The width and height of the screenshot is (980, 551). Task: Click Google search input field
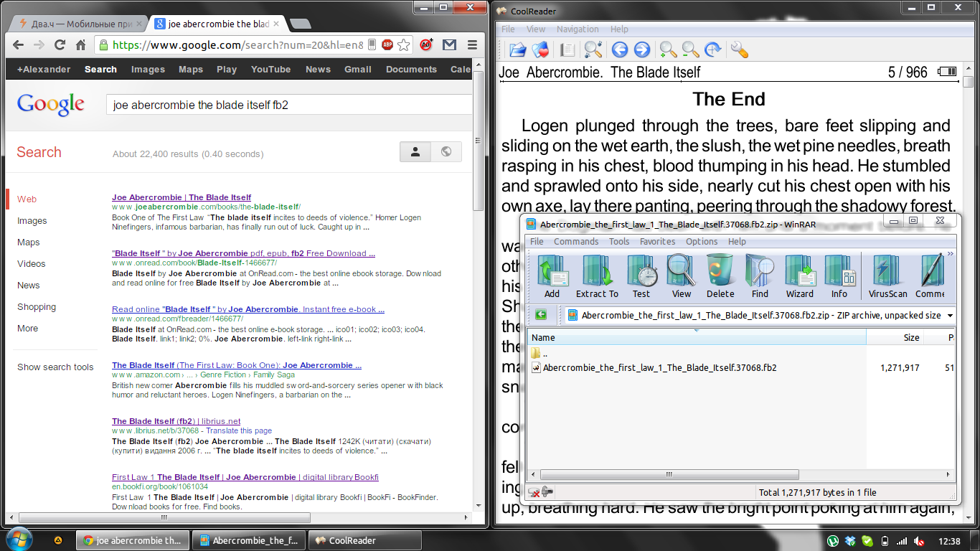tap(290, 105)
